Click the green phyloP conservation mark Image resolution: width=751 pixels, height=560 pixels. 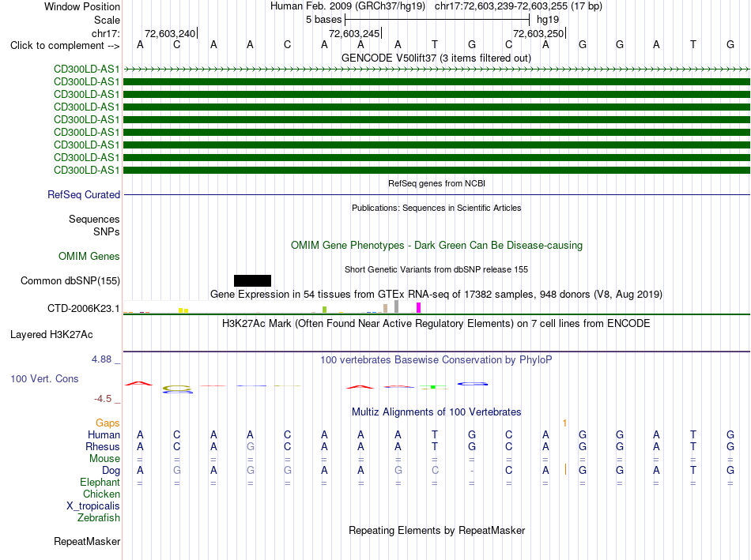[x=434, y=387]
